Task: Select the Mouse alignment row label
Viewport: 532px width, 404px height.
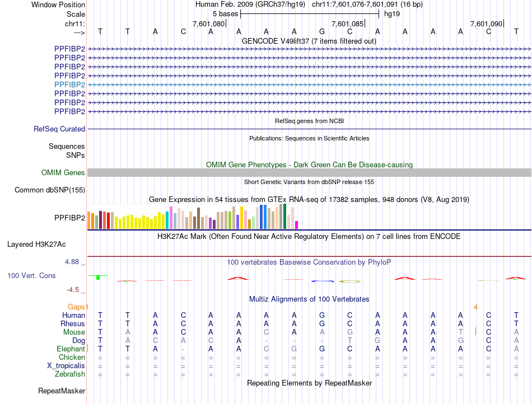Action: coord(74,332)
